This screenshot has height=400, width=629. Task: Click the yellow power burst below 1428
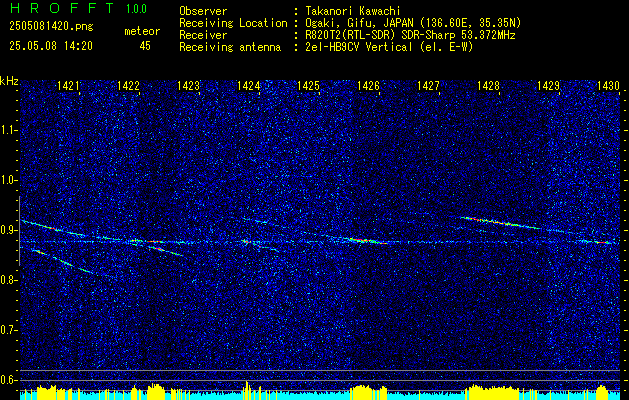coord(491,392)
